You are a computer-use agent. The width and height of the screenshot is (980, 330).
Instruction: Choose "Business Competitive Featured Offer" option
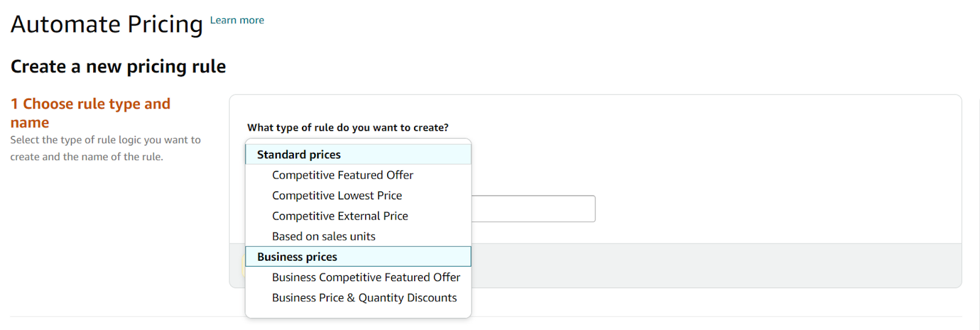click(x=366, y=277)
